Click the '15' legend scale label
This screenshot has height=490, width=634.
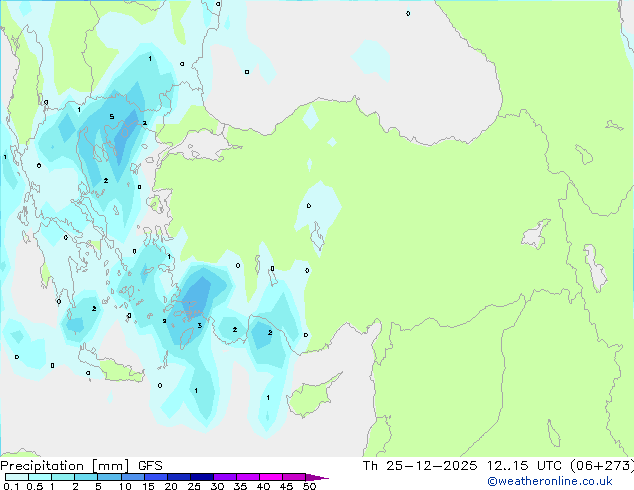tap(148, 486)
